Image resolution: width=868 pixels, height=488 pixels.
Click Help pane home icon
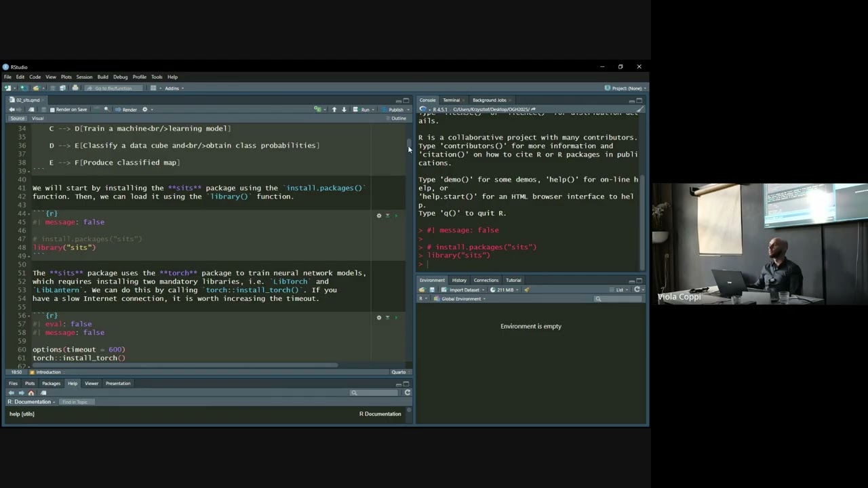31,392
